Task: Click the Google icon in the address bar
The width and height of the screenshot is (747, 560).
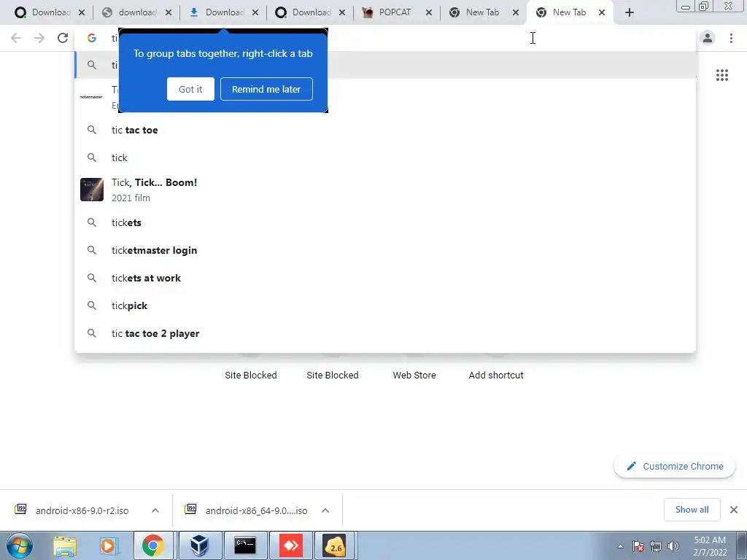Action: point(91,38)
